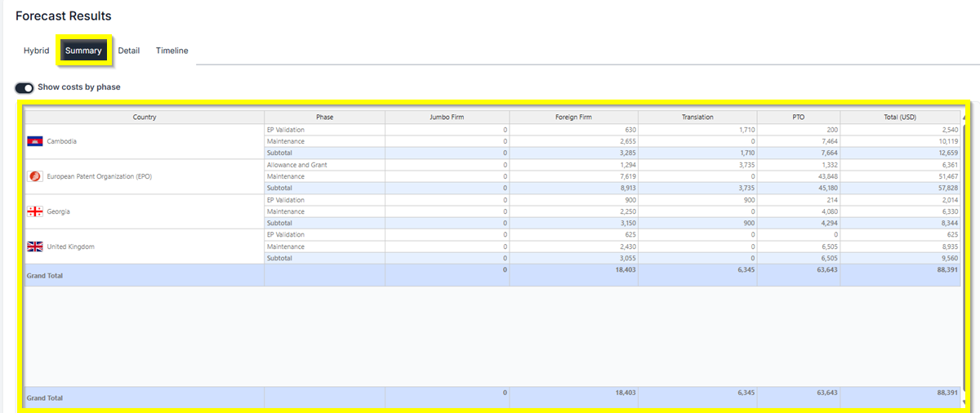Image resolution: width=980 pixels, height=413 pixels.
Task: Click the 2,540 total value
Action: tap(950, 130)
